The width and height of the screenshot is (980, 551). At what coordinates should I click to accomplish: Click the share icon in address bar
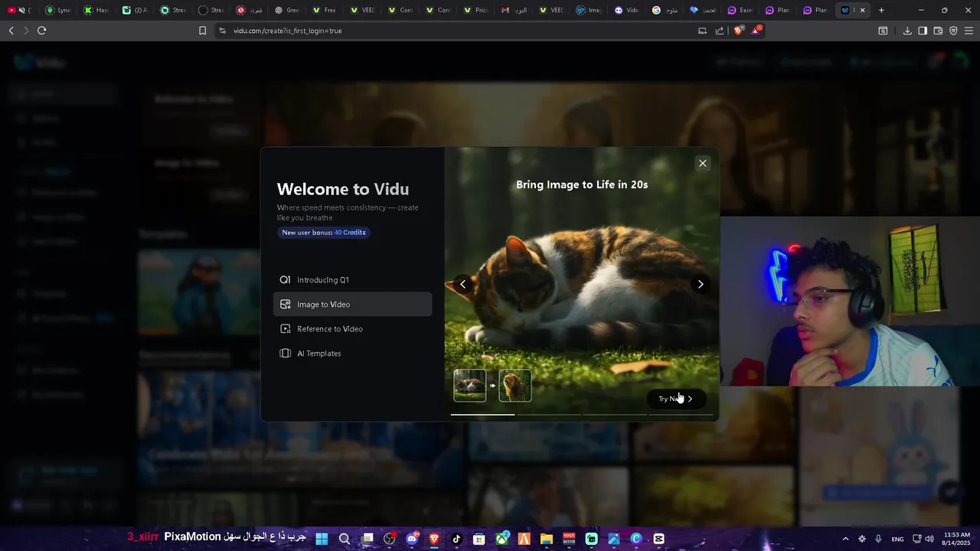pos(720,31)
